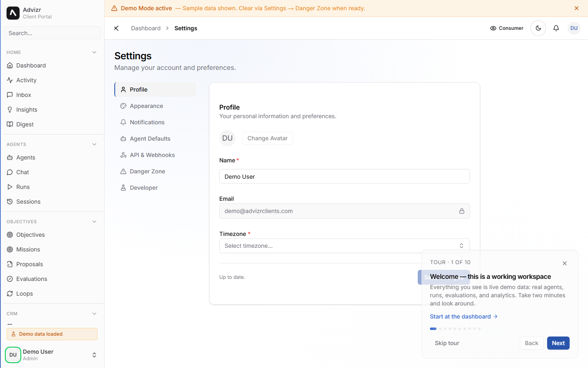This screenshot has width=588, height=368.
Task: Open the API & Webhooks tab
Action: 155,155
